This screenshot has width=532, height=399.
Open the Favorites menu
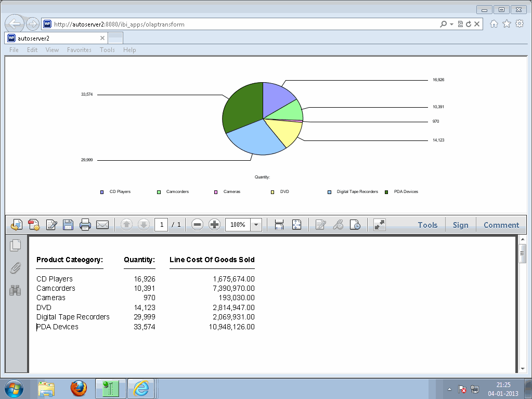coord(79,50)
